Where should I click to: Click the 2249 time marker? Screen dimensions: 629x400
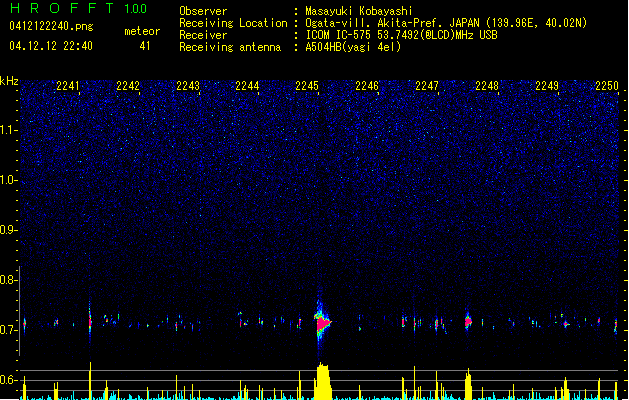click(547, 86)
